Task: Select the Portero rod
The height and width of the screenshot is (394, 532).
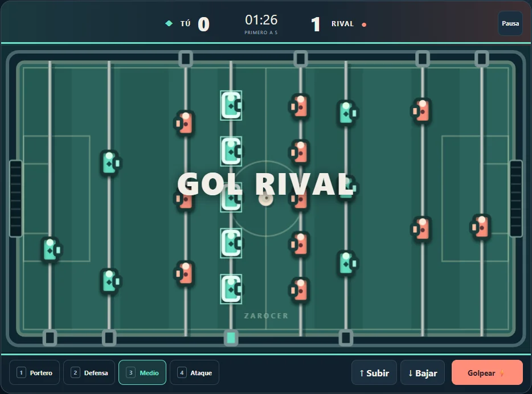Action: coord(35,372)
